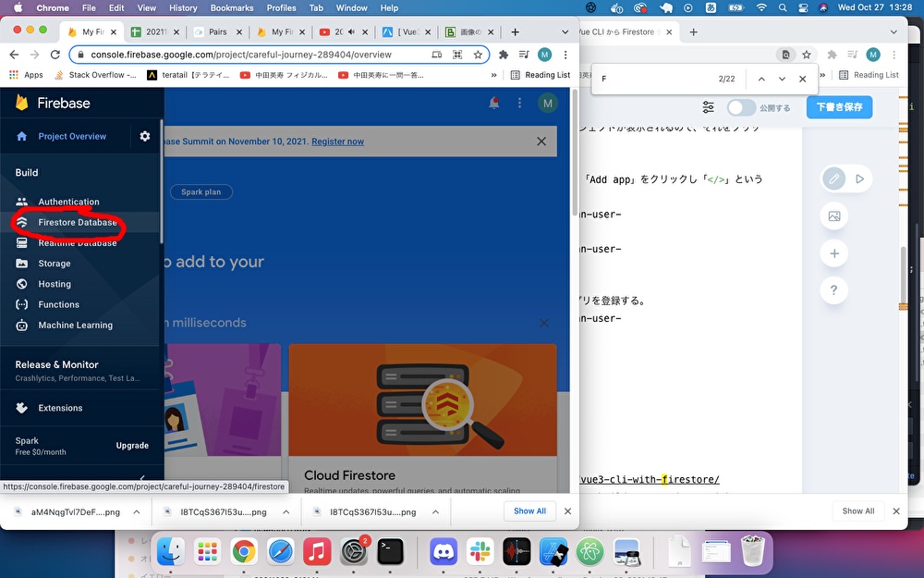
Task: Switch to the [Vue tab
Action: (407, 31)
